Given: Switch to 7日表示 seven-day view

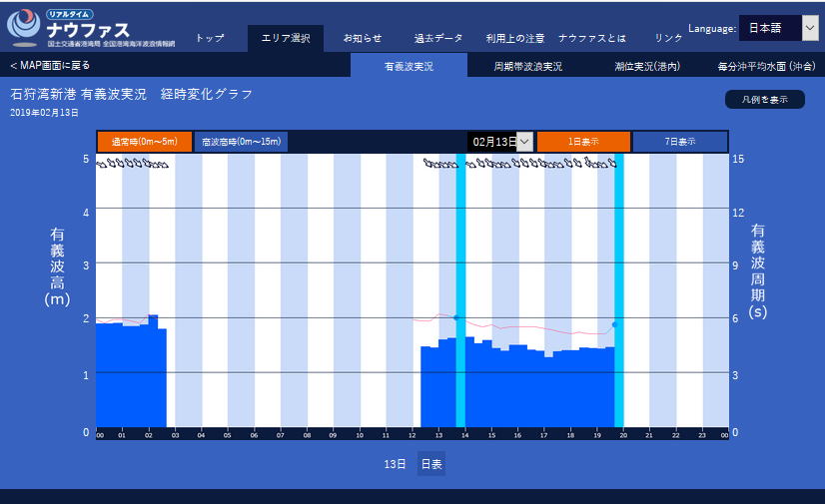Looking at the screenshot, I should click(x=680, y=142).
